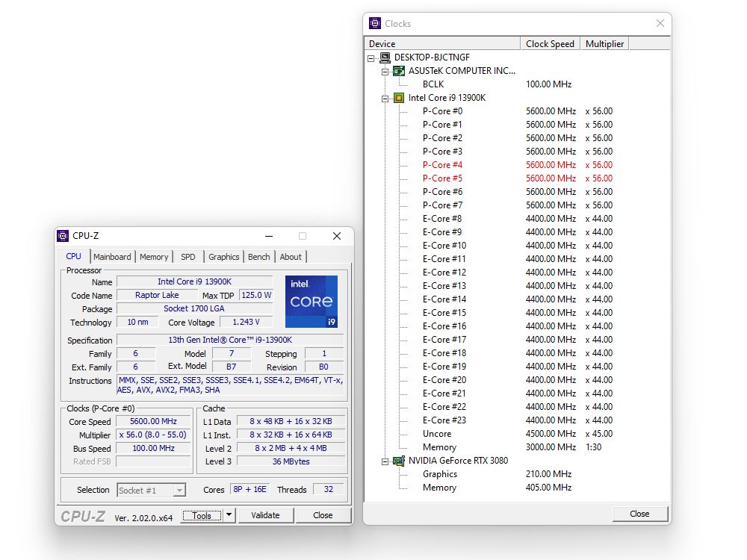Click the NVIDIA GeForce RTX 3080 card icon

399,461
